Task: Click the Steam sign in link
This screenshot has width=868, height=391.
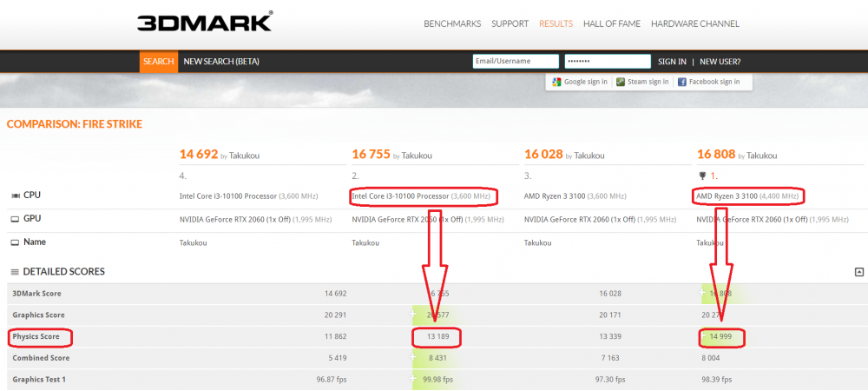Action: click(648, 82)
